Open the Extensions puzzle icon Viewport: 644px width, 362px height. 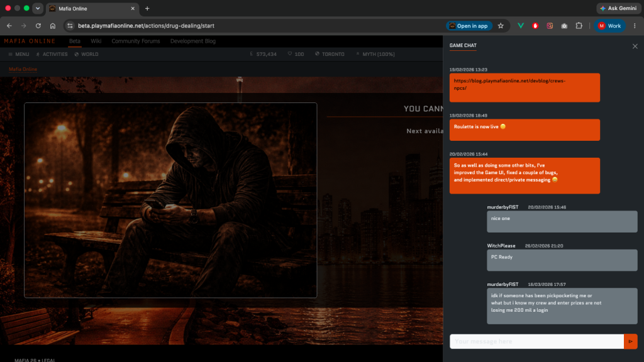[579, 26]
